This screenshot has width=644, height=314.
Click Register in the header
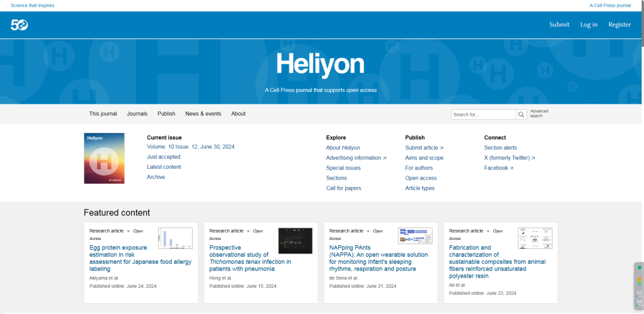click(x=620, y=24)
